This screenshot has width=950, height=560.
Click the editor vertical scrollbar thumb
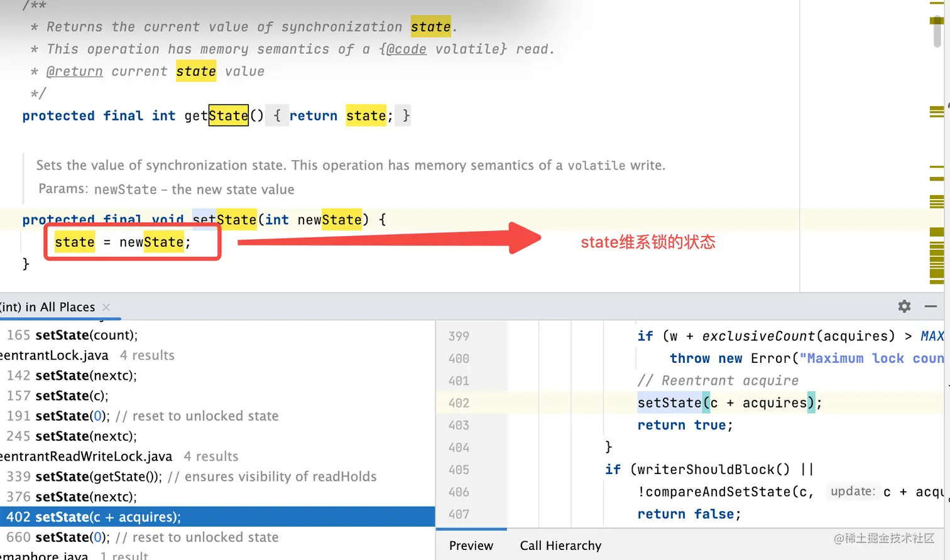coord(937,31)
